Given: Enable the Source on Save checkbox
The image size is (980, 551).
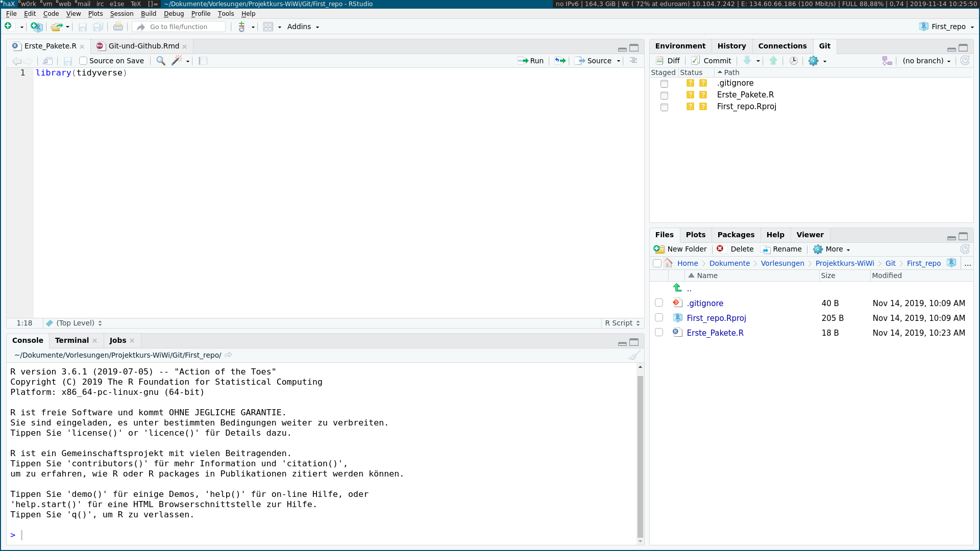Looking at the screenshot, I should click(x=83, y=61).
